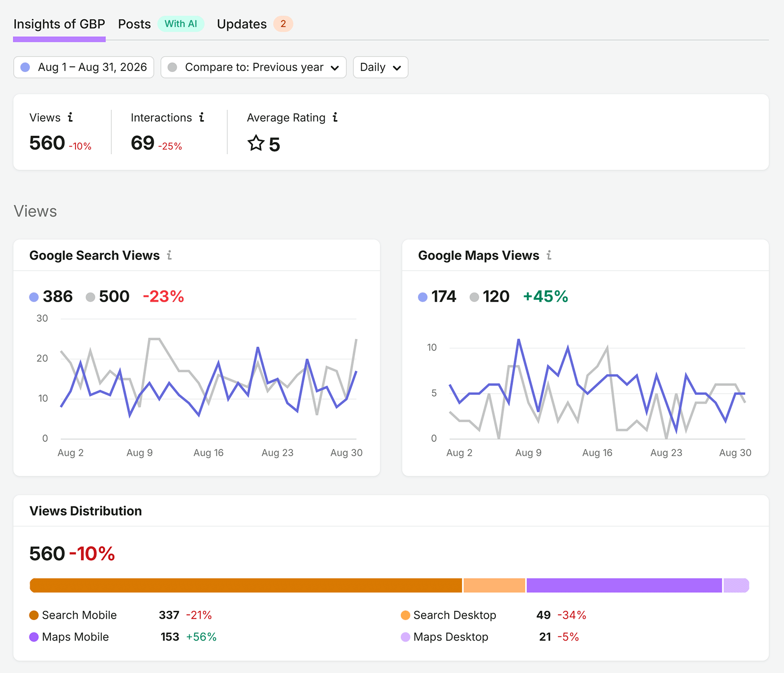Click the Maps Desktop legend dot

pyautogui.click(x=405, y=637)
